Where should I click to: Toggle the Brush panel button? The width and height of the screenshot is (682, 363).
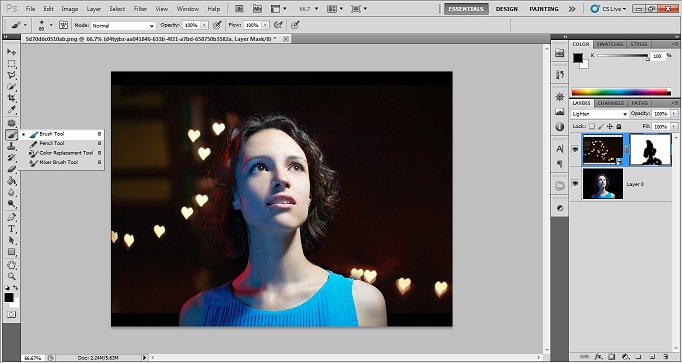pos(64,25)
